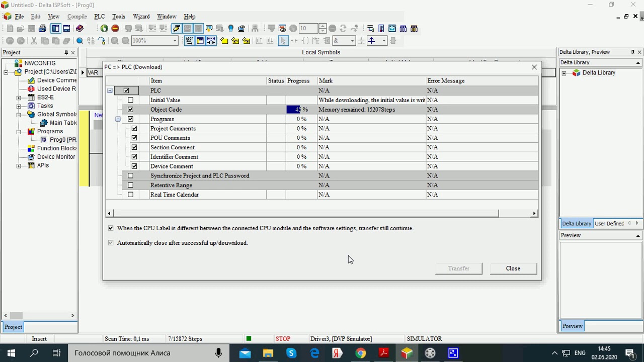
Task: Collapse the Global Symbols tree node
Action: tap(19, 115)
